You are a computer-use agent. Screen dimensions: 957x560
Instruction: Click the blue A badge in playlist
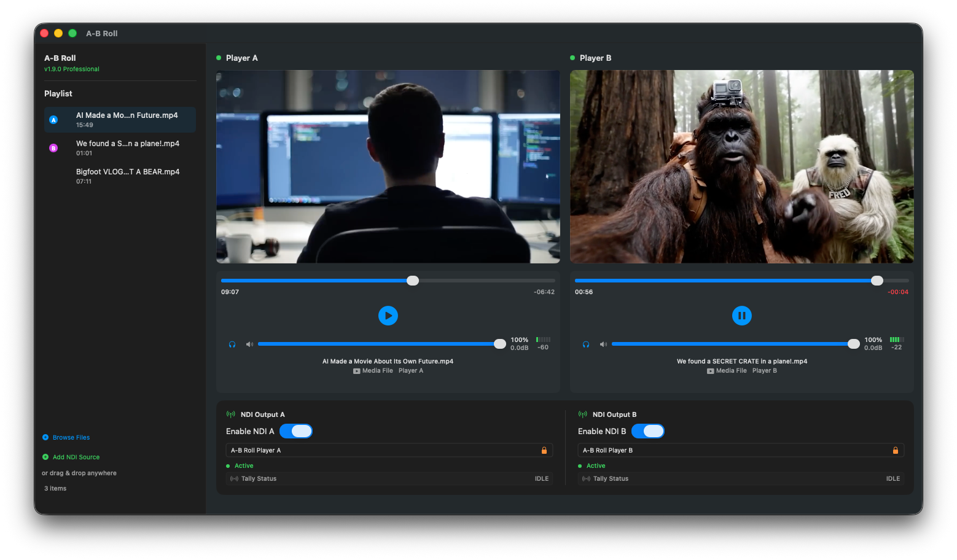click(53, 120)
